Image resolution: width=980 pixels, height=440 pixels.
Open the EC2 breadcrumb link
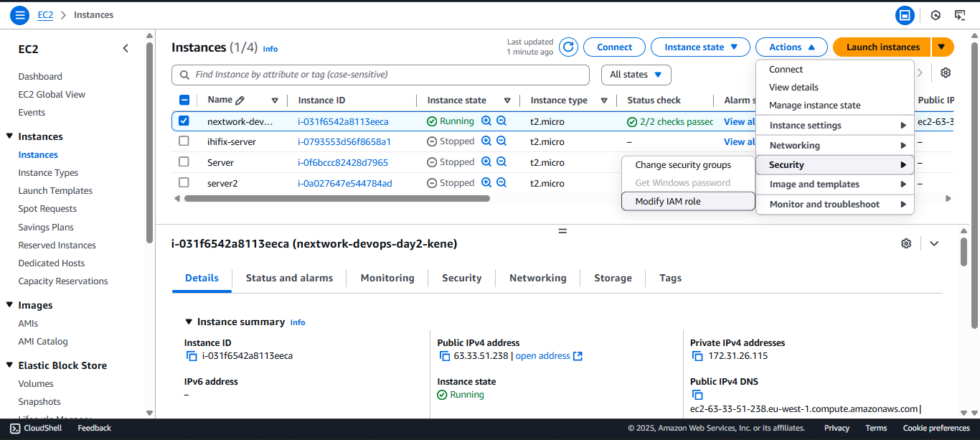point(45,15)
